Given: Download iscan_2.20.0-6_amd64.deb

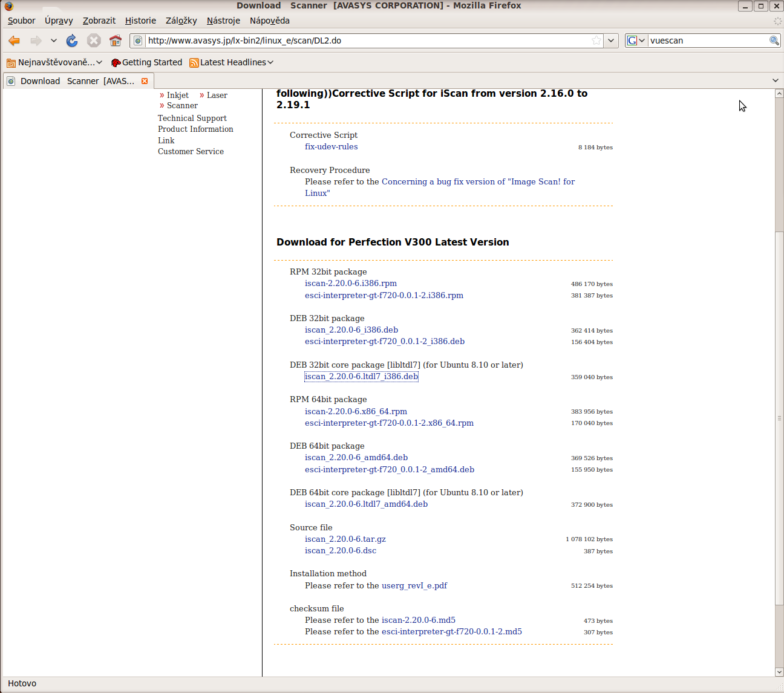Looking at the screenshot, I should (x=356, y=457).
